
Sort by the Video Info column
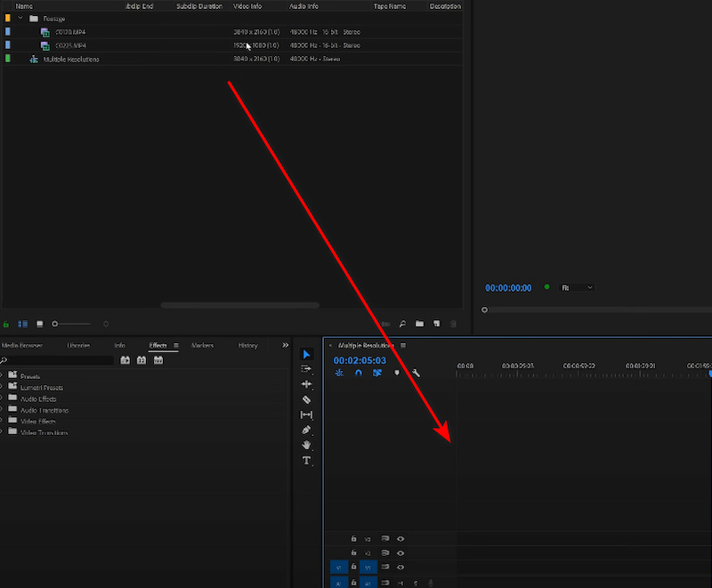[x=247, y=6]
